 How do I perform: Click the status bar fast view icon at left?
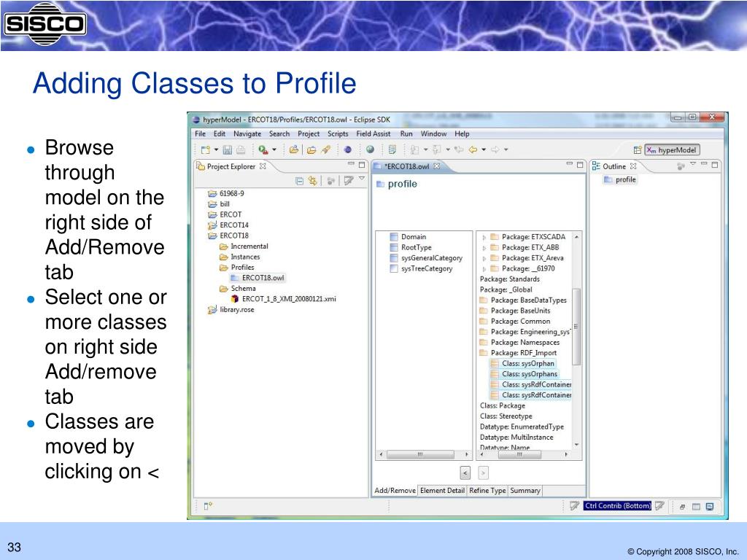tap(208, 506)
